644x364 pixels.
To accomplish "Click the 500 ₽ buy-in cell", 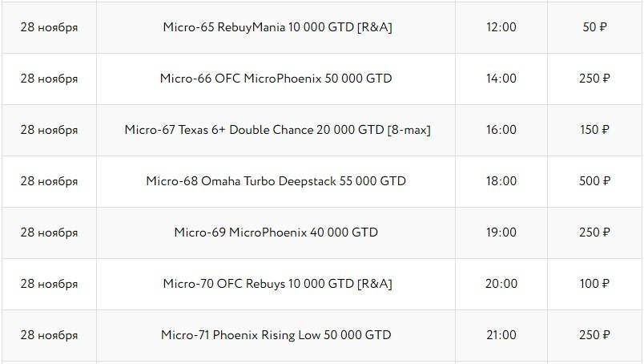I will click(594, 181).
